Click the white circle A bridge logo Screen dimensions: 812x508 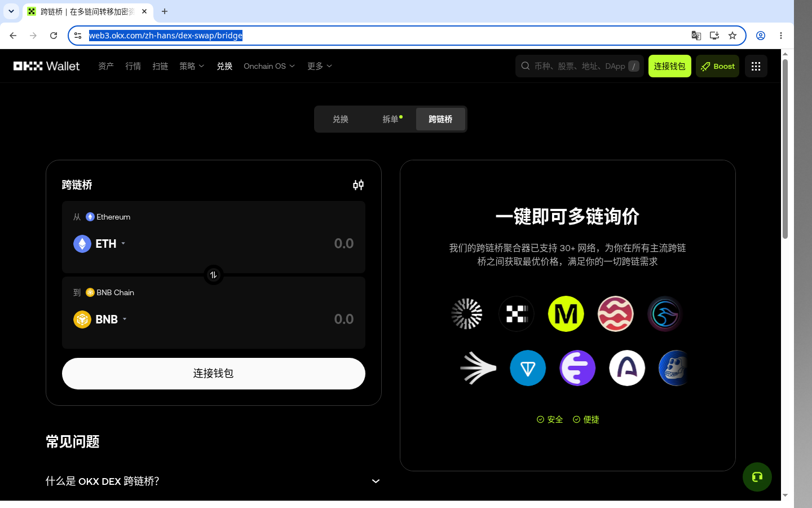click(x=627, y=368)
